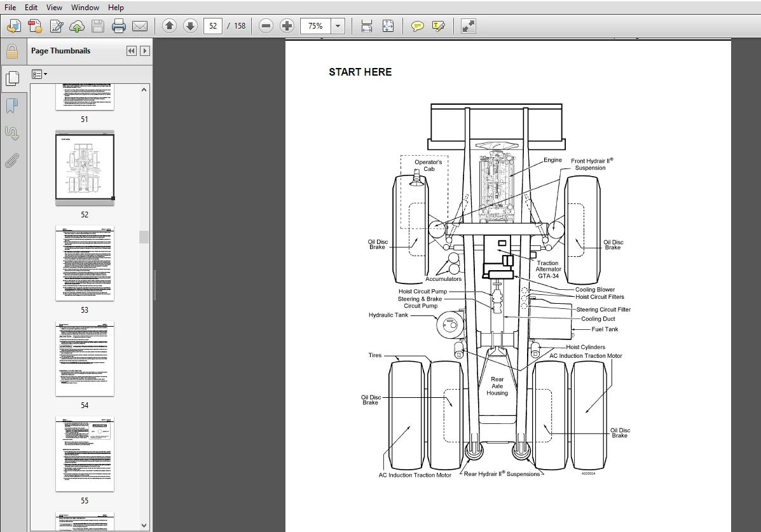Image resolution: width=761 pixels, height=532 pixels.
Task: Expand the Page Thumbnails panel wider
Action: 144,51
